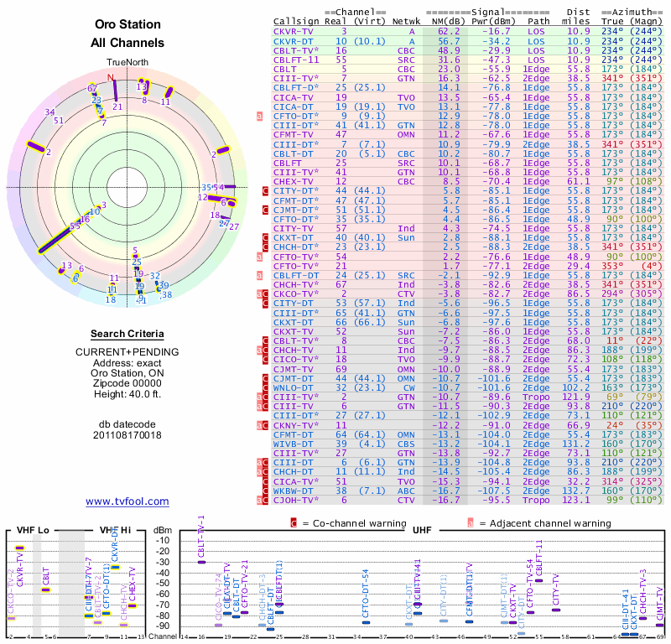Click the Pwr(dBm) column header
This screenshot has height=644, width=671.
coord(493,22)
